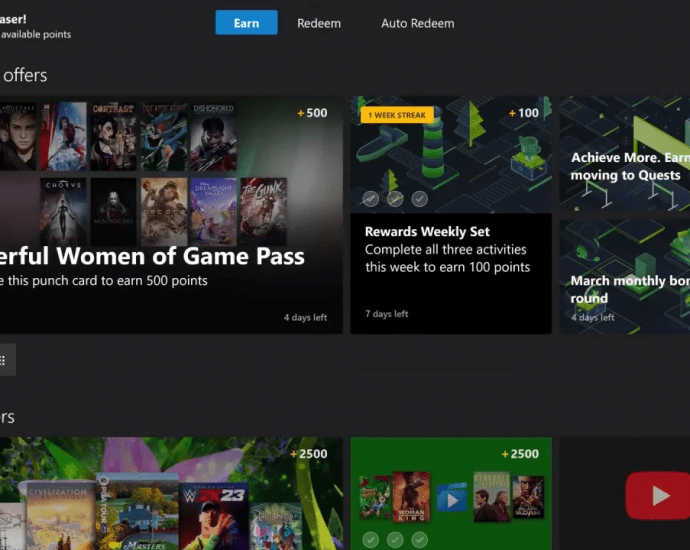The image size is (690, 550).
Task: Open the Women of Game Pass punch card
Action: 171,215
